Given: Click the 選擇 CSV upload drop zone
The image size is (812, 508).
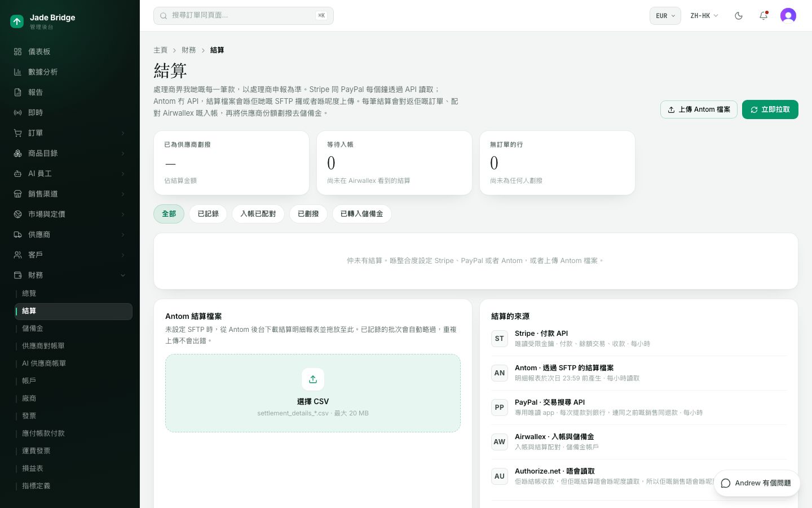Looking at the screenshot, I should 313,393.
